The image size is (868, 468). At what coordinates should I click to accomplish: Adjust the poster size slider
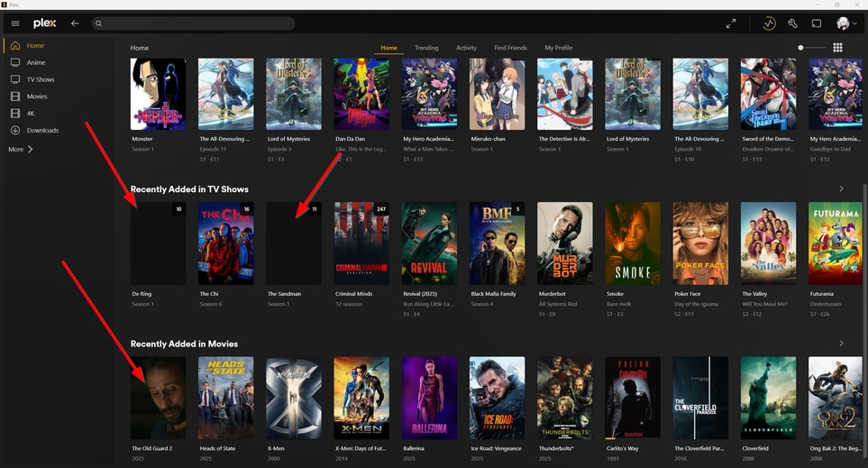point(811,48)
